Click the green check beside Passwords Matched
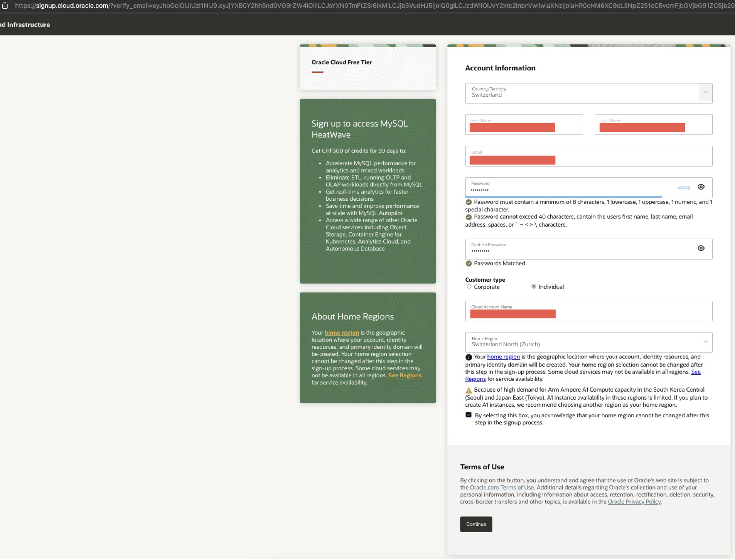 click(x=469, y=264)
